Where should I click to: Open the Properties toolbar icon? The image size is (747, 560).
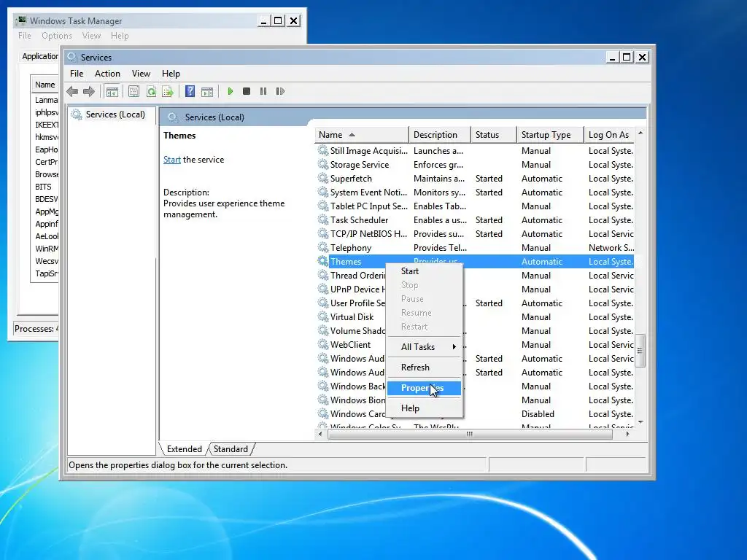pos(134,91)
